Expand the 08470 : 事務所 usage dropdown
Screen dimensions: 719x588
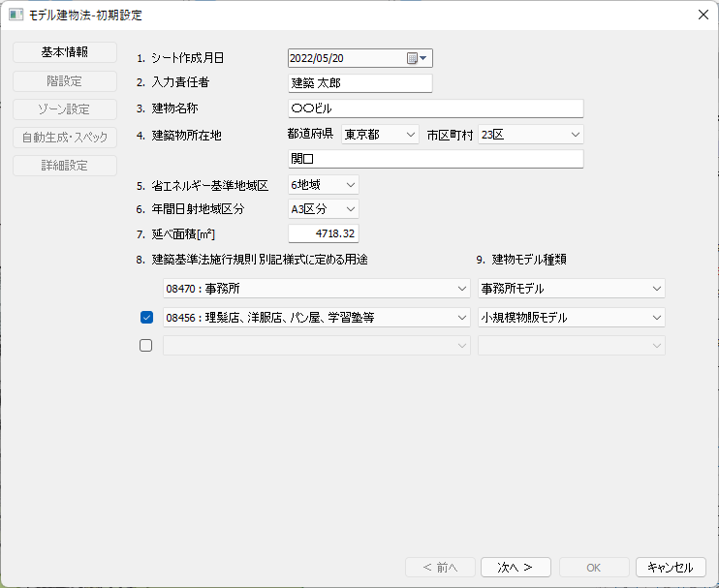316,289
